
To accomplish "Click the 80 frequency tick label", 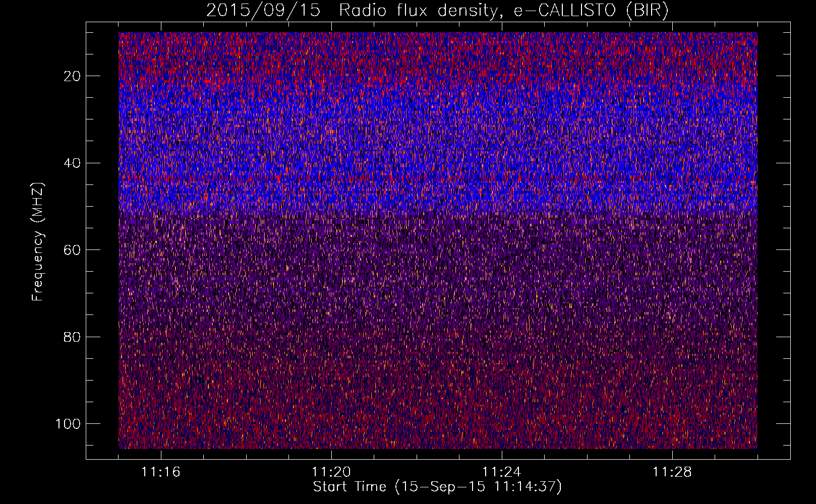I will 73,337.
